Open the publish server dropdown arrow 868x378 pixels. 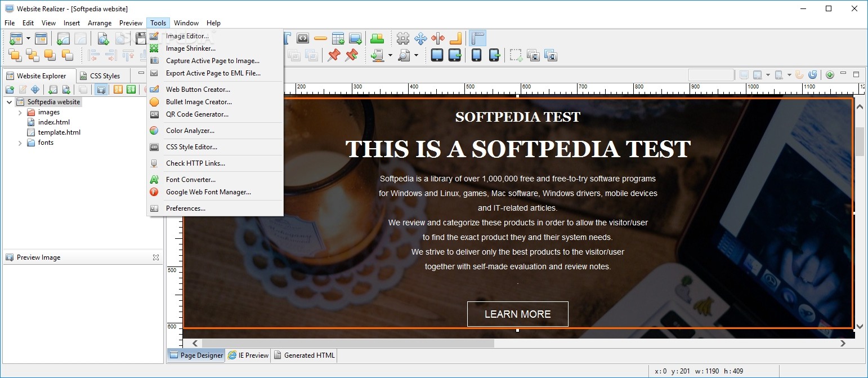pos(390,55)
